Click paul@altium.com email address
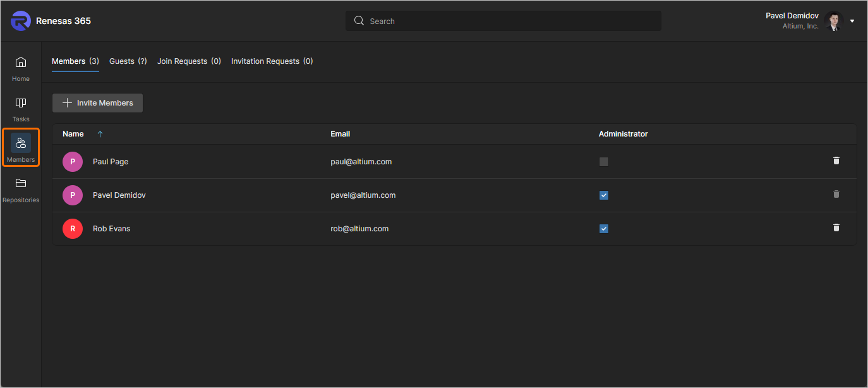This screenshot has width=868, height=388. 361,162
